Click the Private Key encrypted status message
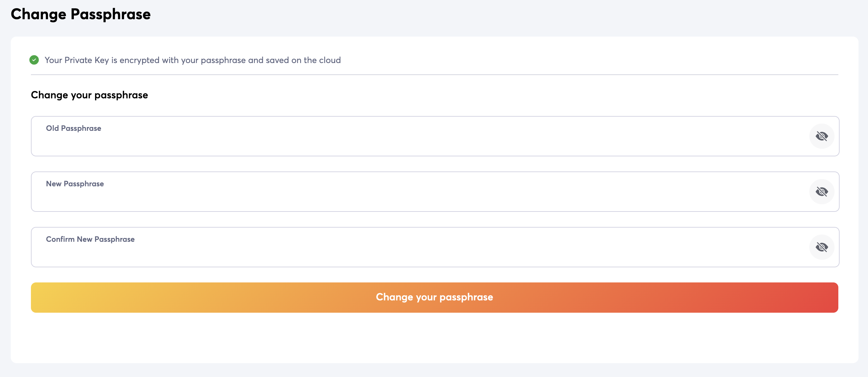This screenshot has width=868, height=377. pyautogui.click(x=193, y=60)
